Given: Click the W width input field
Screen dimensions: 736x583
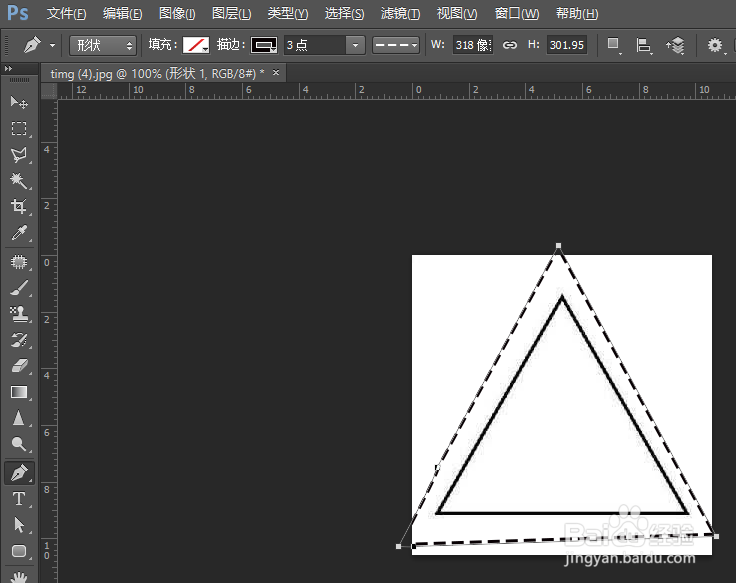Looking at the screenshot, I should 473,45.
